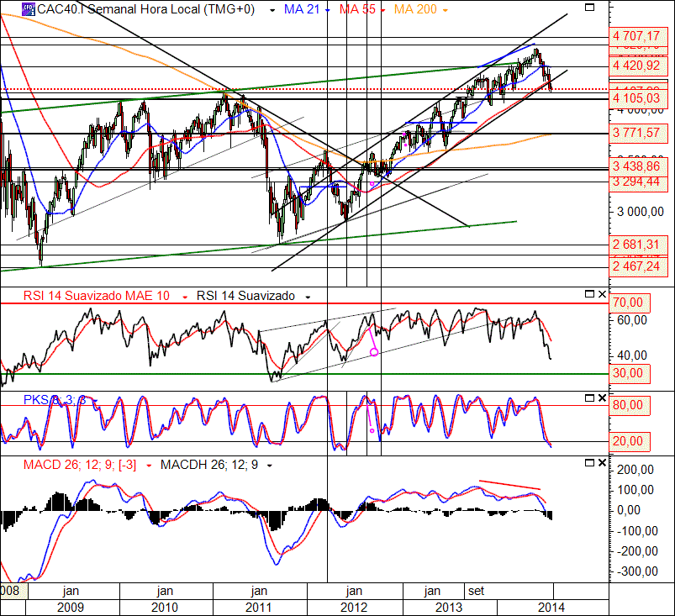
Task: Close the PKS stochastic panel
Action: click(x=602, y=398)
